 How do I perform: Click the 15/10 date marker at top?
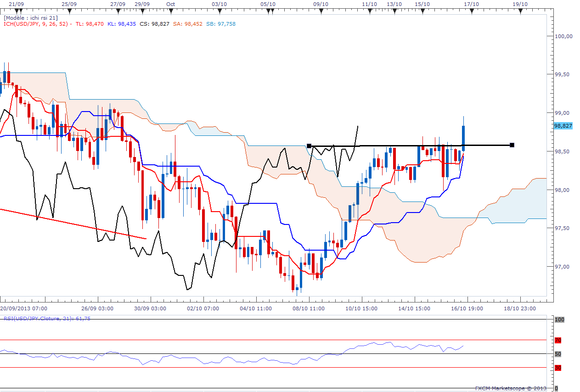(x=422, y=4)
